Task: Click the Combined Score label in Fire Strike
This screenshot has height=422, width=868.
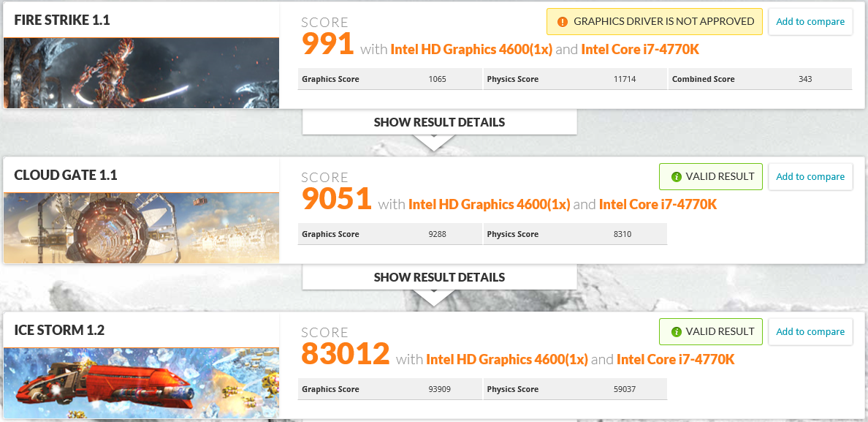Action: point(703,79)
